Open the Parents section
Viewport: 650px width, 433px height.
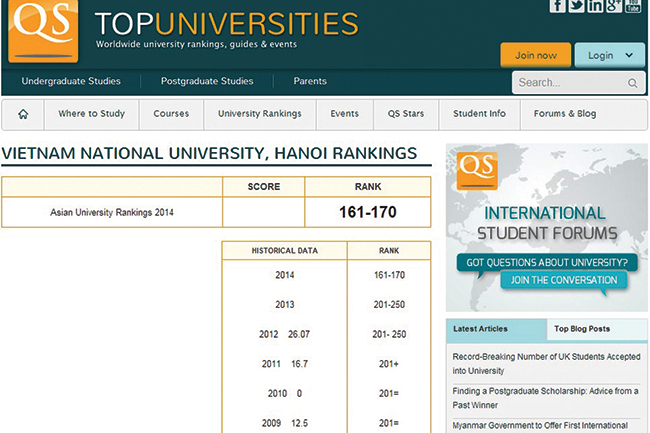(310, 81)
